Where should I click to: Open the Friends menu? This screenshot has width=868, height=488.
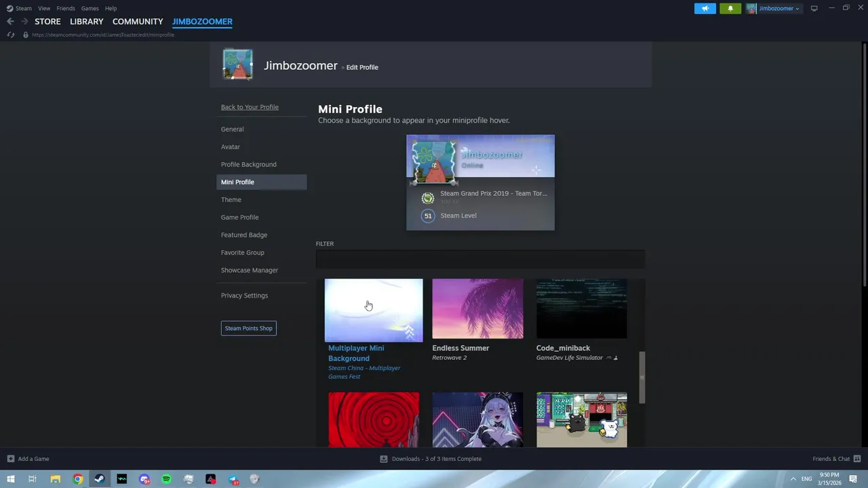click(x=66, y=8)
